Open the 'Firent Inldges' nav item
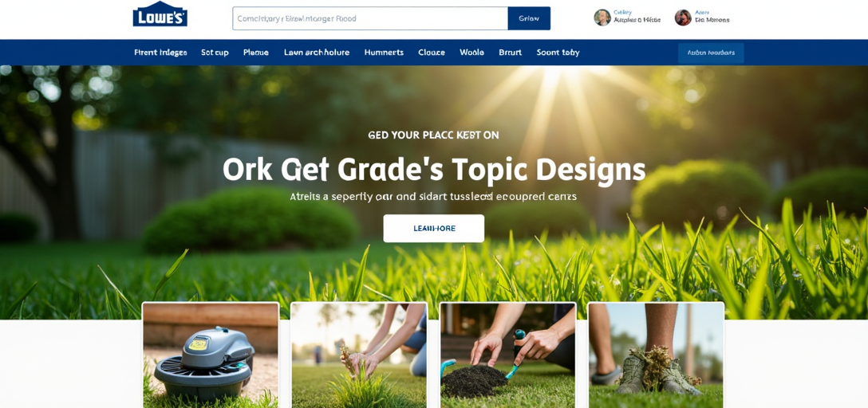Viewport: 868px width, 408px height. 160,53
